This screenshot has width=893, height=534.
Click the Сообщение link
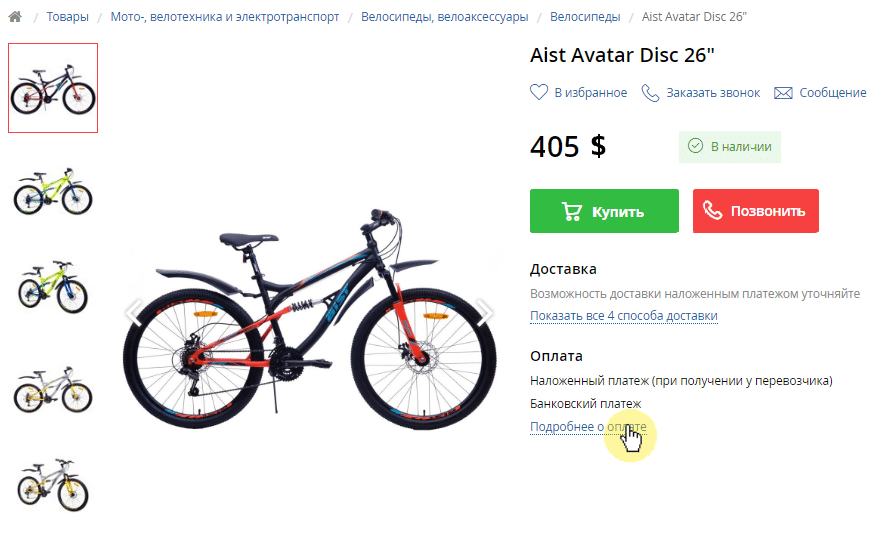tap(833, 93)
